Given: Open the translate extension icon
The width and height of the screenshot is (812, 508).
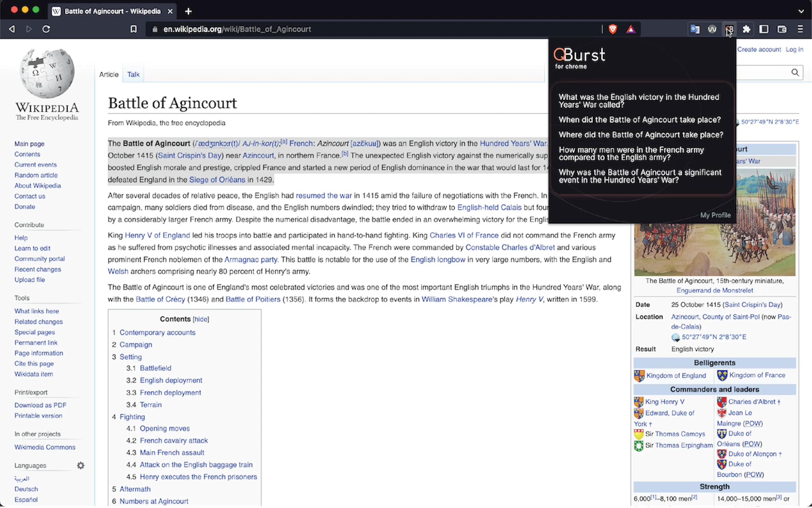Looking at the screenshot, I should tap(694, 29).
